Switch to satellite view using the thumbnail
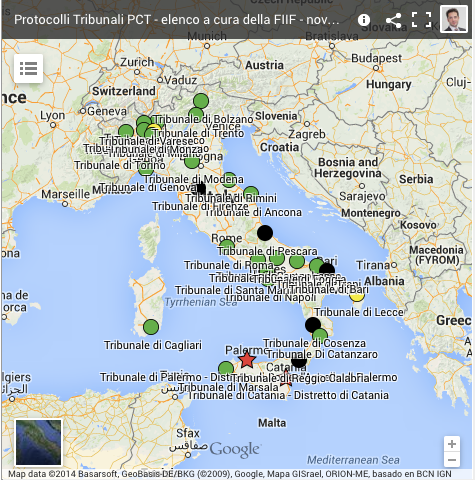 39,442
